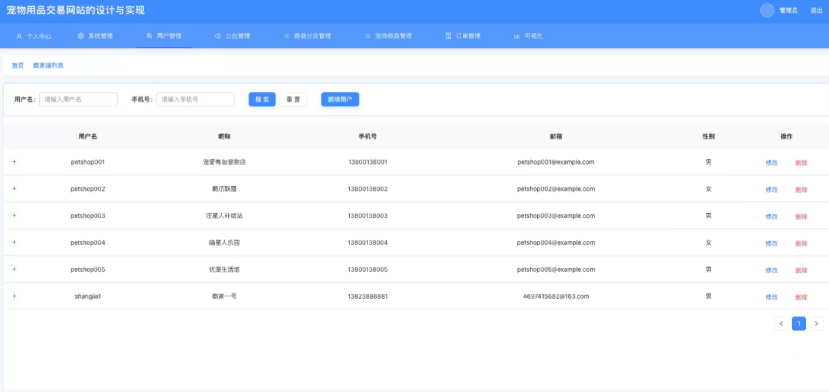This screenshot has width=829, height=392.
Task: Open the 商品分类管理 menu
Action: pos(307,36)
